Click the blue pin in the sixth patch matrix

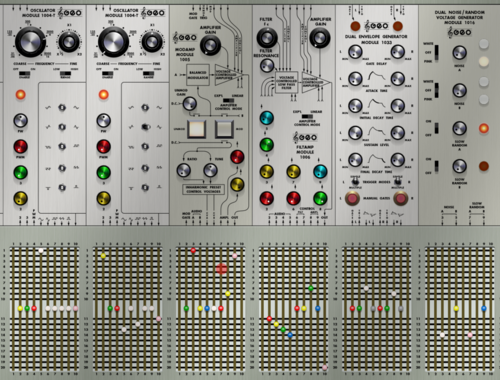tap(484, 309)
